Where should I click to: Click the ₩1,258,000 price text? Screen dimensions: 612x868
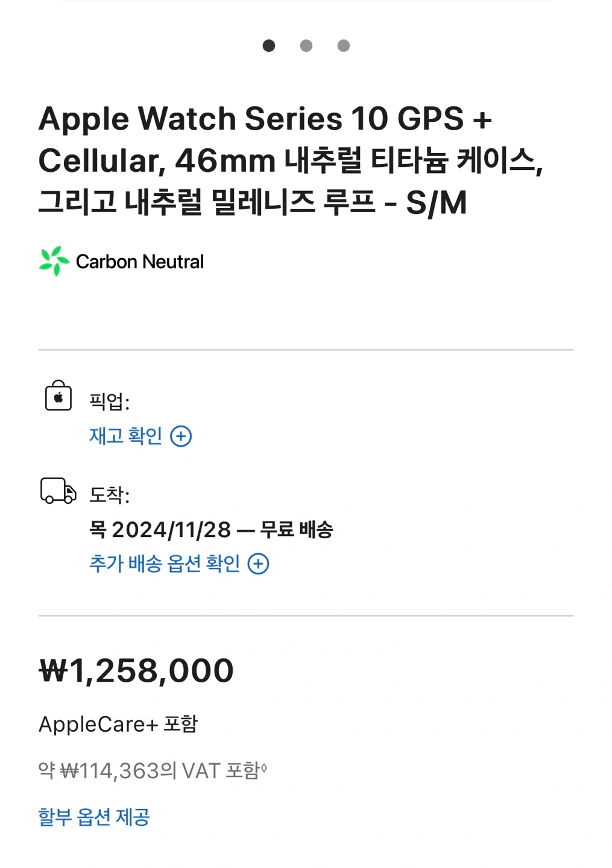(136, 671)
